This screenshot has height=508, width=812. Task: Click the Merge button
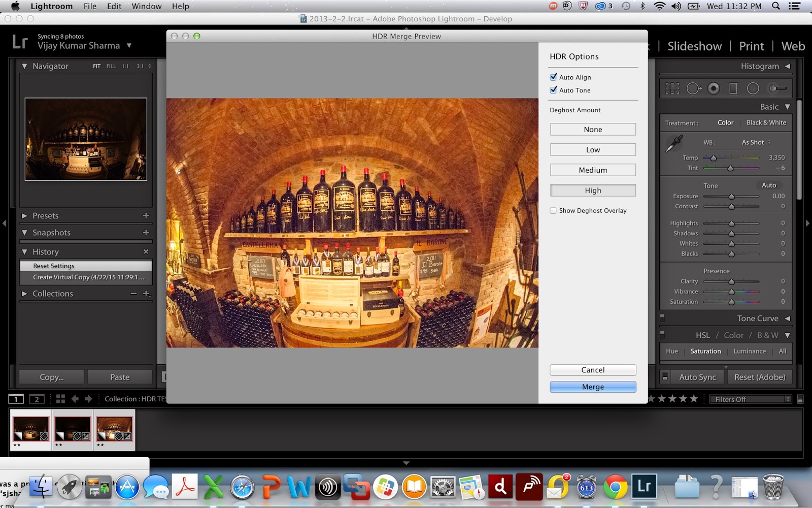point(593,387)
